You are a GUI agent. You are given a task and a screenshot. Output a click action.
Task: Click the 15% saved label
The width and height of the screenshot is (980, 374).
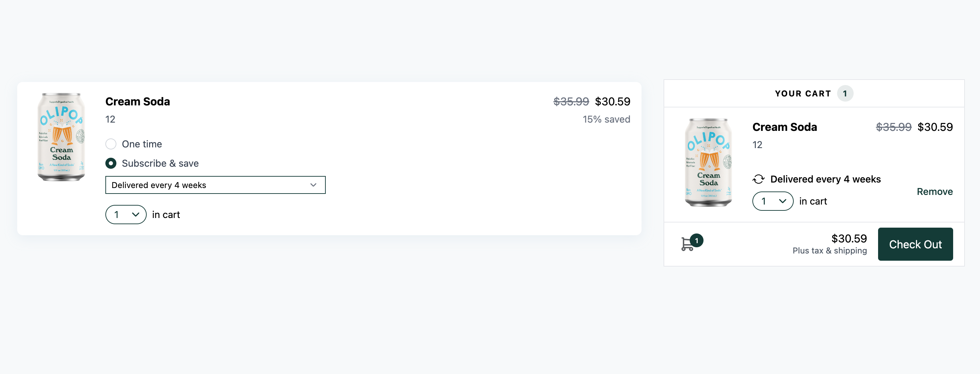click(606, 120)
